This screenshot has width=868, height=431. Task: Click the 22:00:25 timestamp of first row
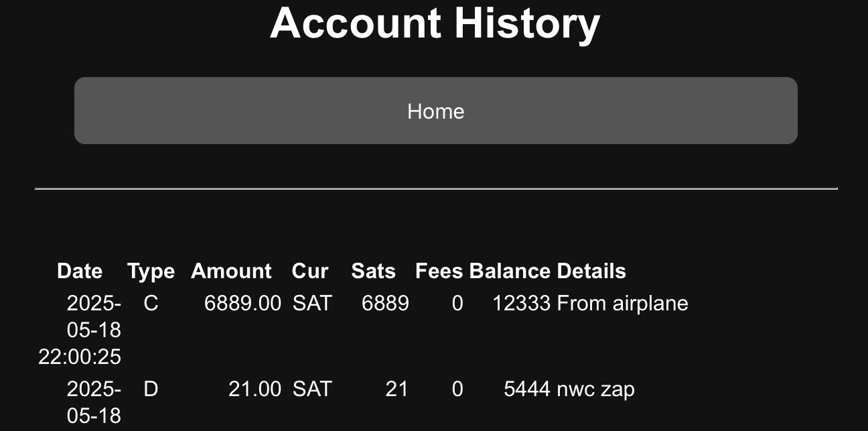click(80, 357)
